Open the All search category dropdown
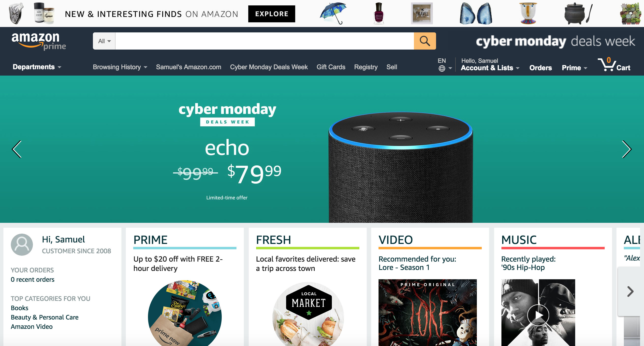 point(104,41)
